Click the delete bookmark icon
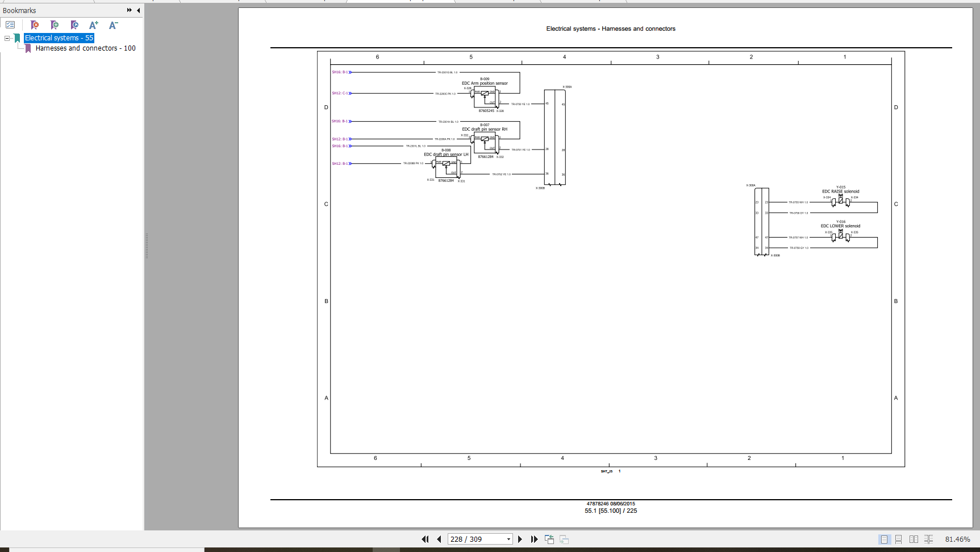 (35, 25)
